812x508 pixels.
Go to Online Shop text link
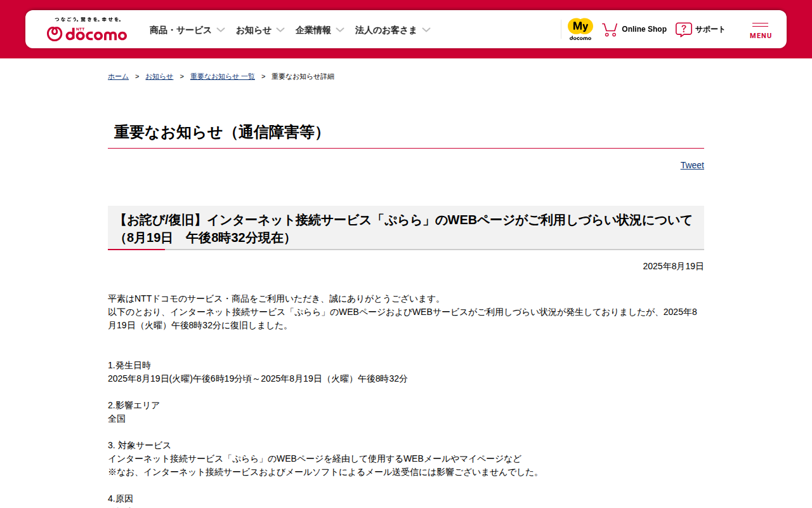[x=644, y=29]
